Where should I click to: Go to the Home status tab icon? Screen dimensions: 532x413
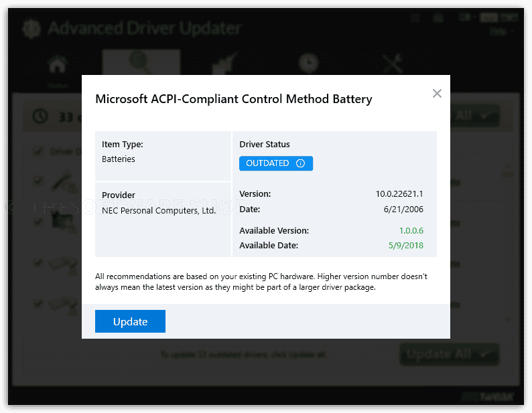58,64
